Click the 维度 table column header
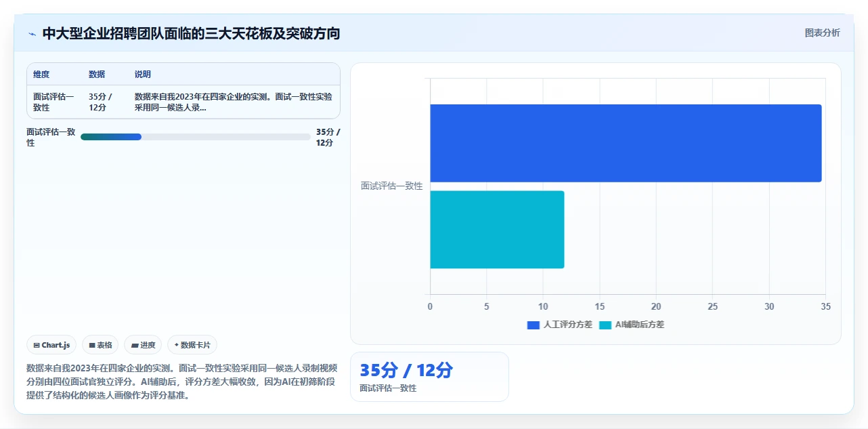This screenshot has width=868, height=429. pyautogui.click(x=41, y=75)
